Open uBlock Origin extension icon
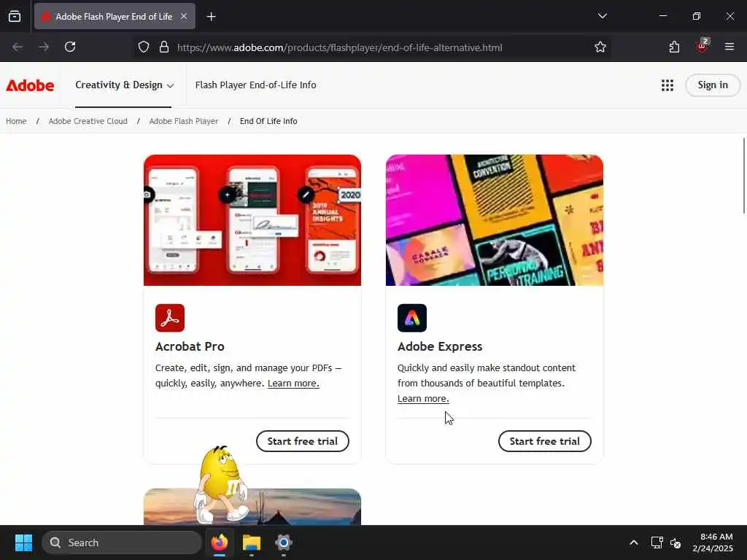The image size is (747, 560). [x=702, y=46]
